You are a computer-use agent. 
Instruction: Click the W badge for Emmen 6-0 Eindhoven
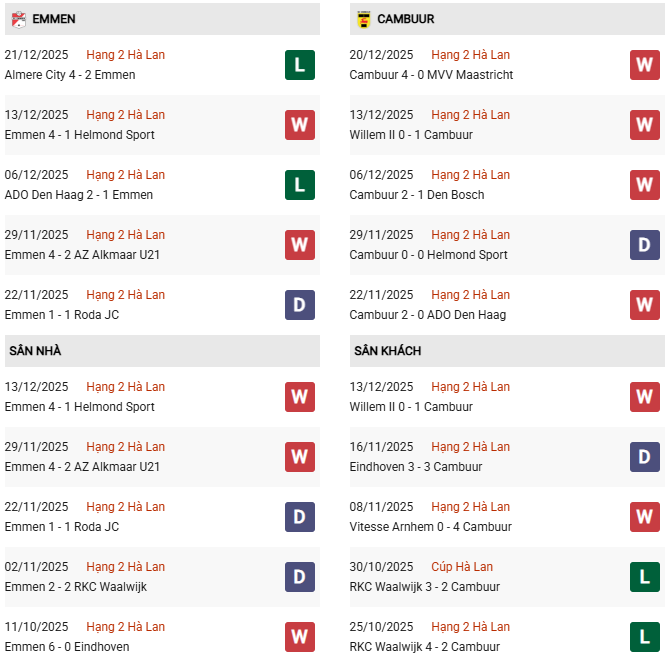pos(300,637)
